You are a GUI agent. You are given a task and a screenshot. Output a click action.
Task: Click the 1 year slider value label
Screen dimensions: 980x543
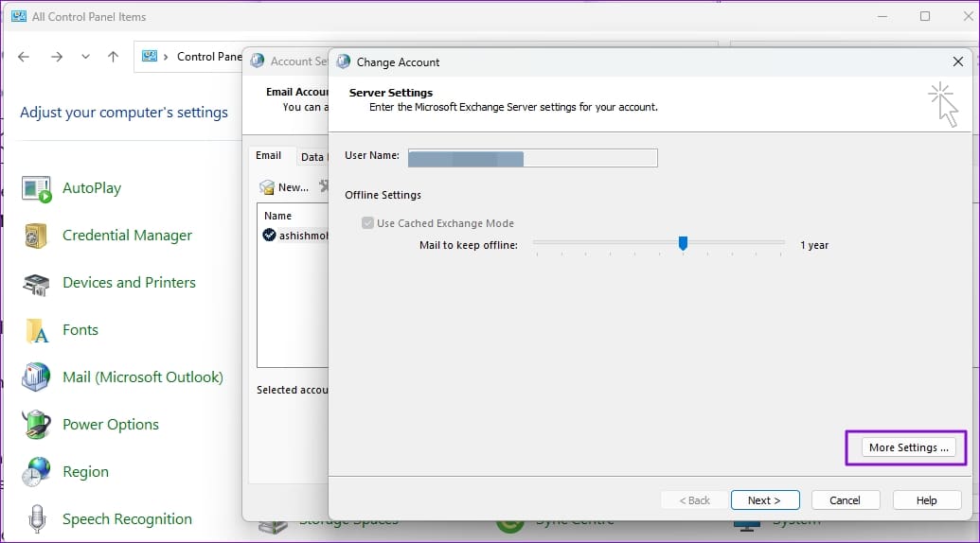tap(814, 245)
